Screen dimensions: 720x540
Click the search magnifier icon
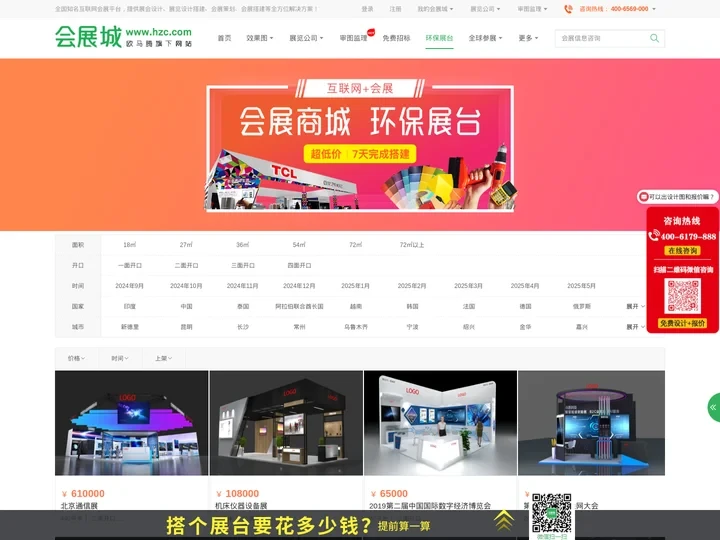[x=654, y=38]
